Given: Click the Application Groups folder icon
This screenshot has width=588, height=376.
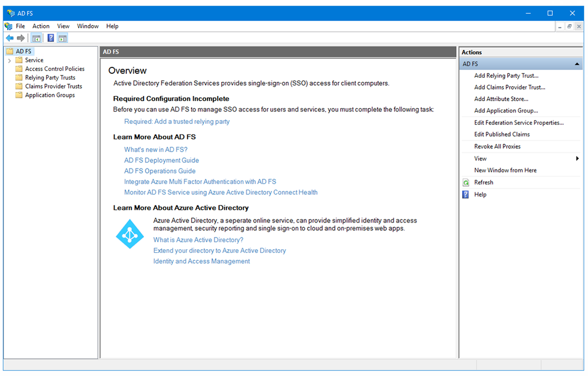Looking at the screenshot, I should (19, 95).
